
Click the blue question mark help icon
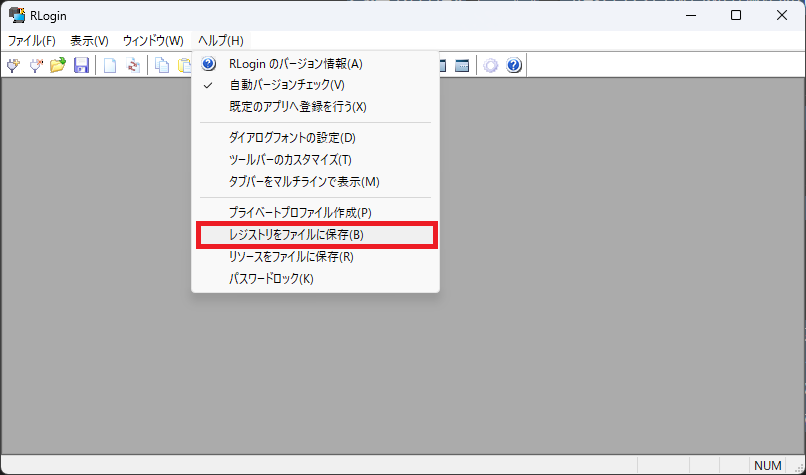(x=514, y=66)
